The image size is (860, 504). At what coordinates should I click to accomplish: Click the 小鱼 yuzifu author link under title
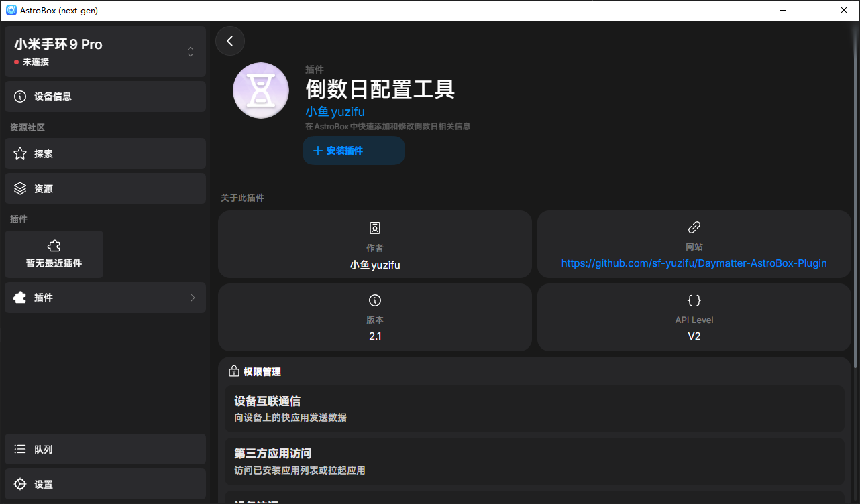click(x=335, y=112)
